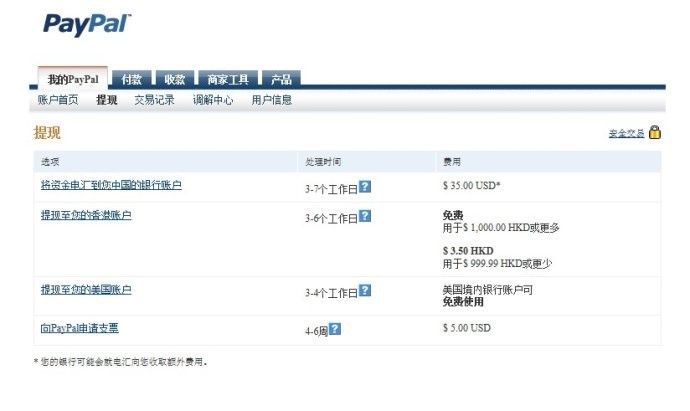Click the $ 3.50 HKD fee text
The width and height of the screenshot is (690, 411).
[x=468, y=251]
